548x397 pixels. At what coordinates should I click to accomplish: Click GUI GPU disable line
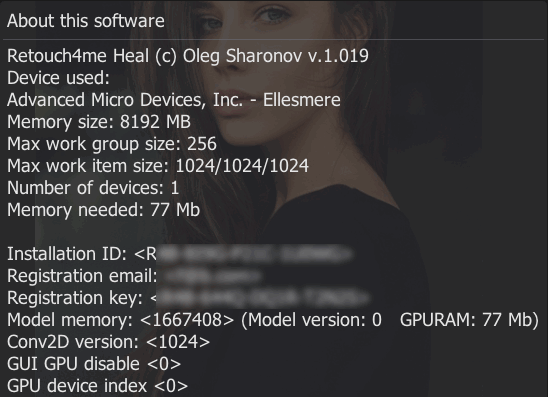94,364
